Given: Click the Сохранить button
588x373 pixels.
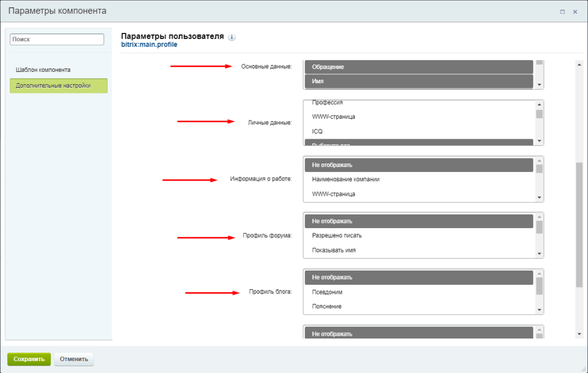Looking at the screenshot, I should pos(29,359).
